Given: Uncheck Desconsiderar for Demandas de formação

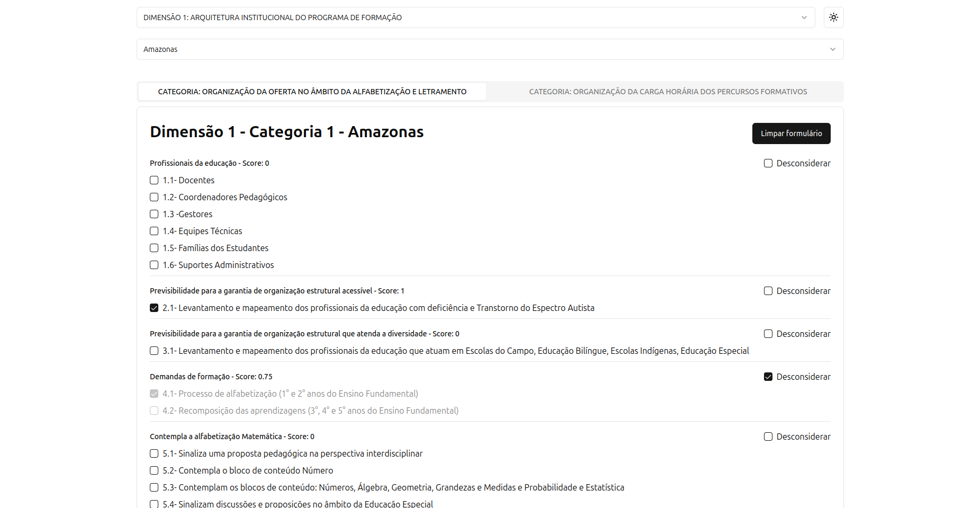Looking at the screenshot, I should [768, 377].
